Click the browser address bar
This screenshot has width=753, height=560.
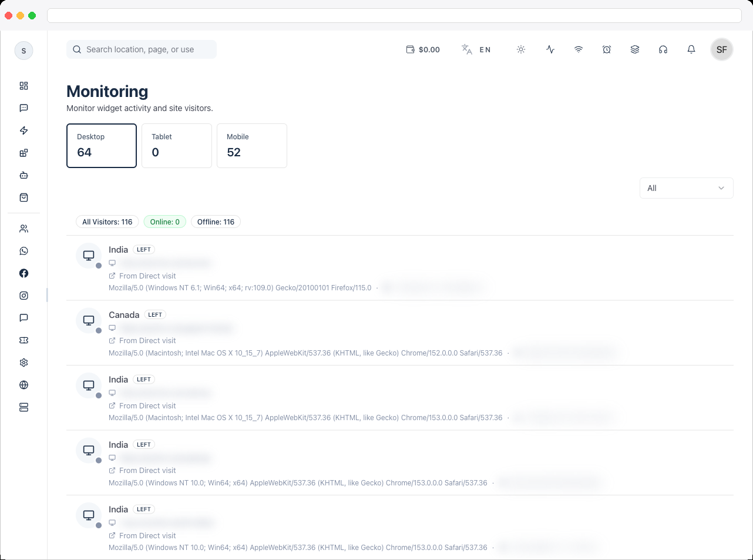click(394, 15)
